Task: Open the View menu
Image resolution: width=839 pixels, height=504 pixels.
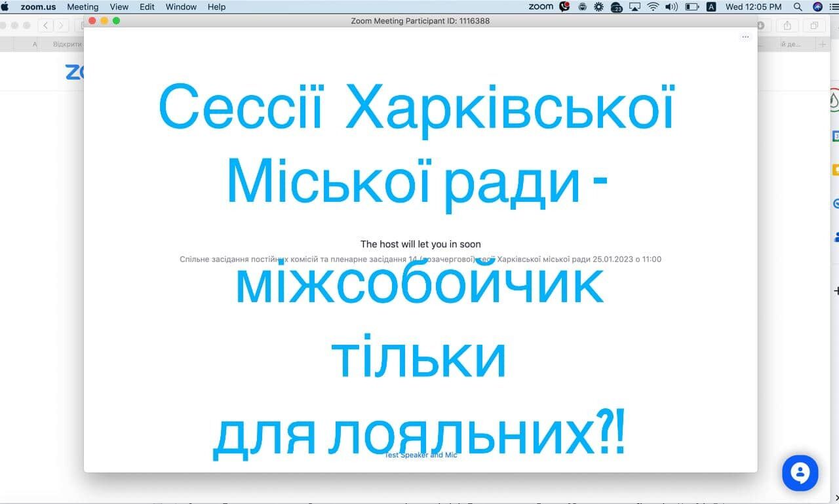Action: click(x=119, y=7)
